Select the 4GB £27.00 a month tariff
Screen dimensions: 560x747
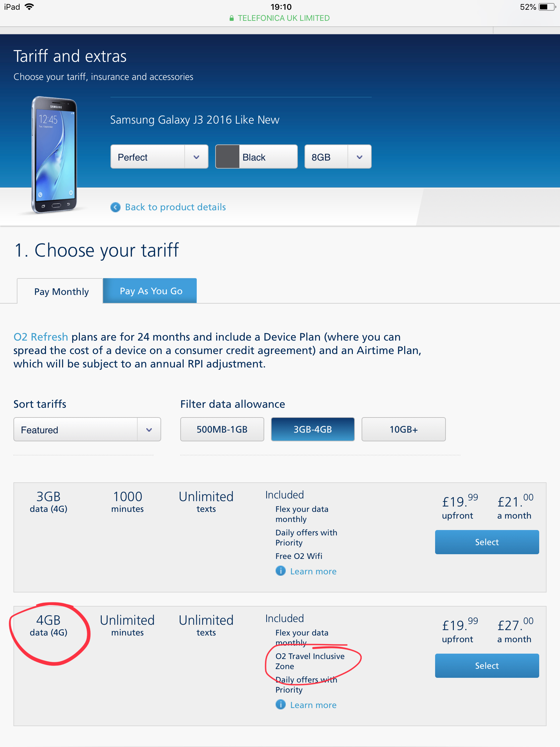click(486, 665)
